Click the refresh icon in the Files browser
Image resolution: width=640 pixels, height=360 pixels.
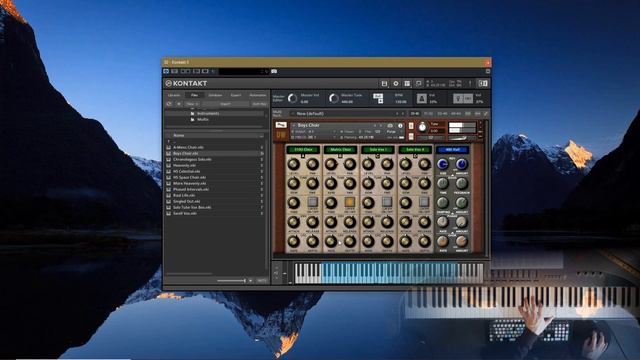pos(169,104)
